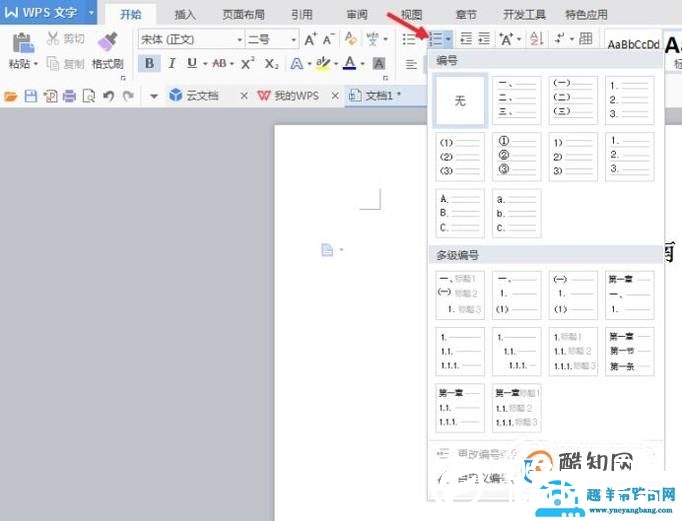
Task: Expand quick access toolbar dropdown arrow
Action: point(154,96)
